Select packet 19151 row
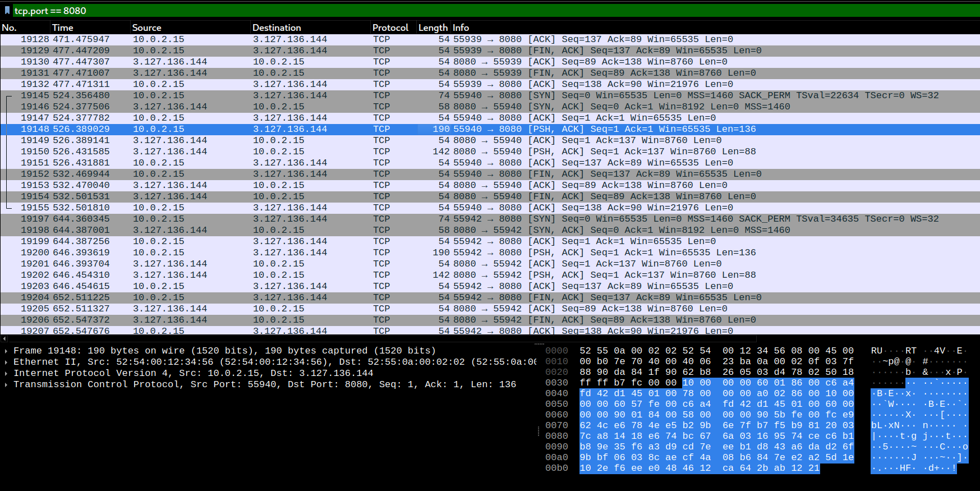The height and width of the screenshot is (491, 980). (490, 163)
